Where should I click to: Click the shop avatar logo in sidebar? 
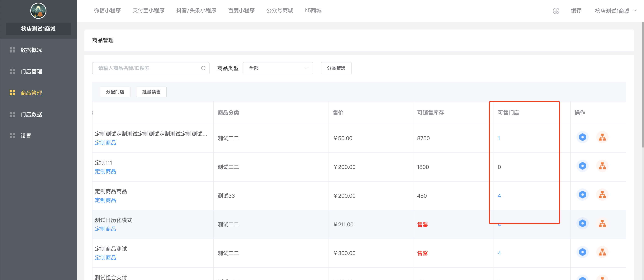[38, 11]
